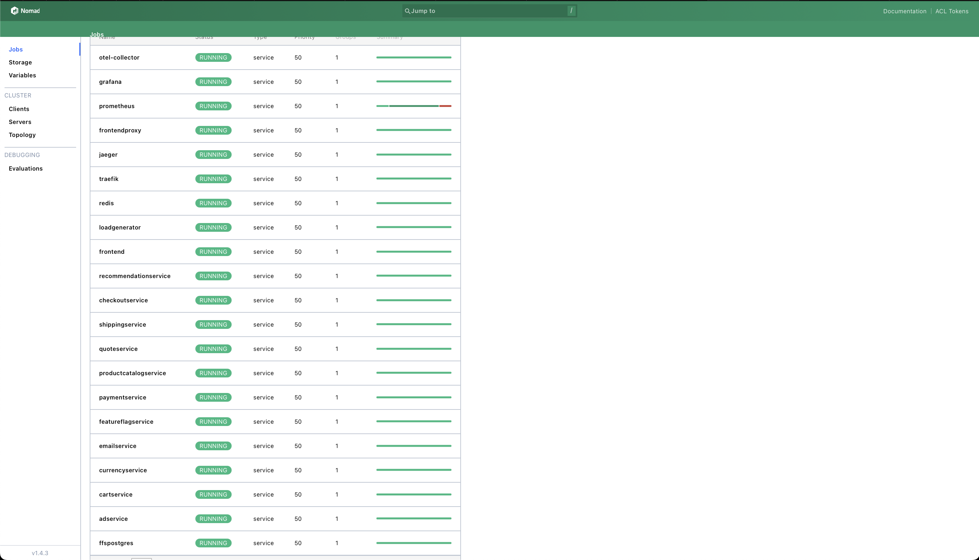The height and width of the screenshot is (560, 979).
Task: Open the Topology view
Action: tap(22, 135)
